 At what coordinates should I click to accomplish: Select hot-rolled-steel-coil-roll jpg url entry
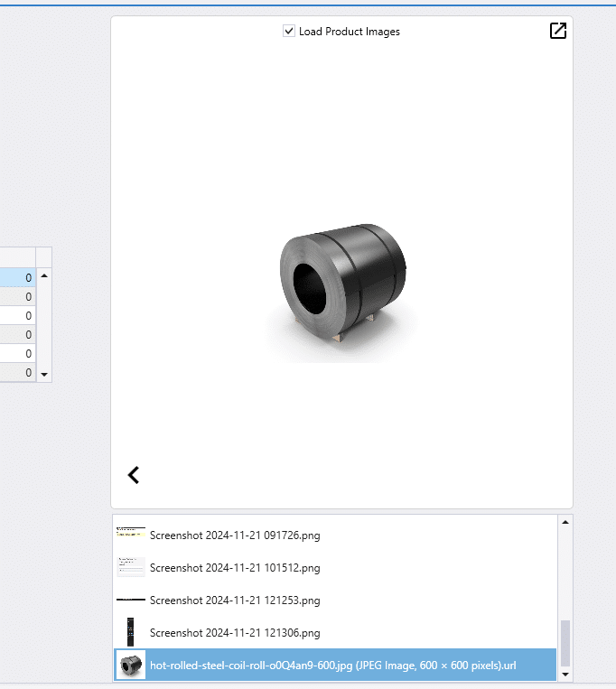pyautogui.click(x=335, y=666)
